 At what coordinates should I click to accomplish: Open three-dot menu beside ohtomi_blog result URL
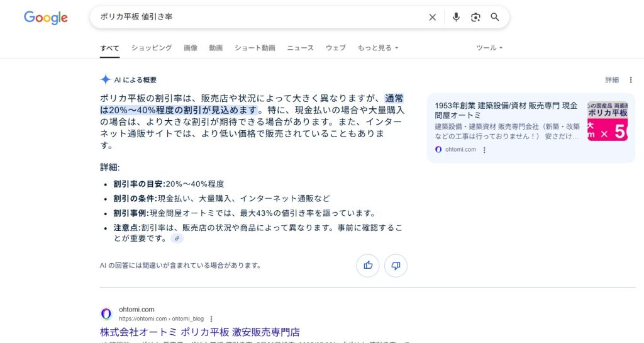(211, 318)
